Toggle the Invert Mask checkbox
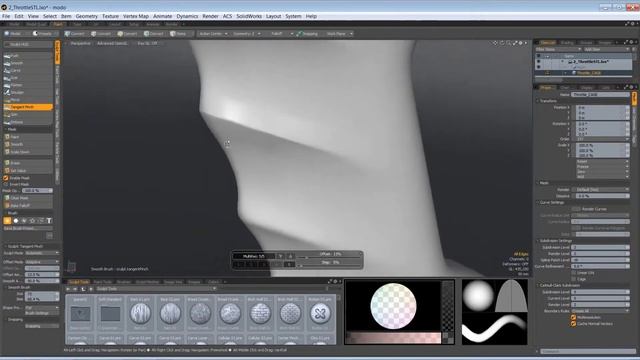Screen dimensions: 640x360 coord(6,184)
